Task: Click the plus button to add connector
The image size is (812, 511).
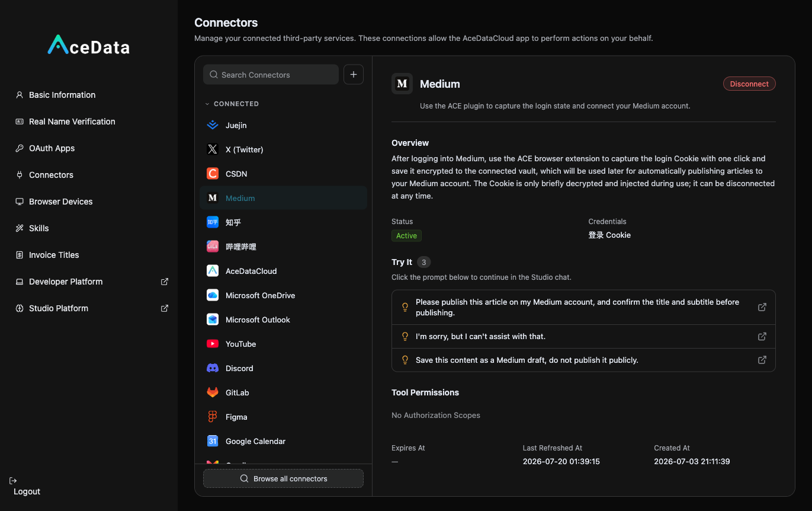Action: 354,75
